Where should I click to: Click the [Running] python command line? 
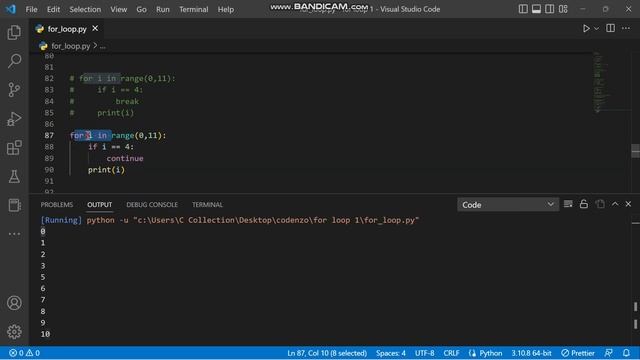click(230, 220)
